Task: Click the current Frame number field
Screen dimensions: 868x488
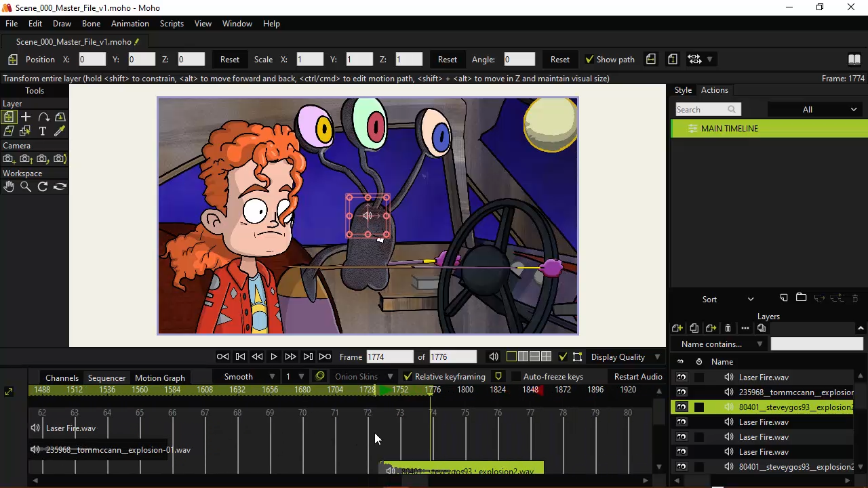Action: 389,357
